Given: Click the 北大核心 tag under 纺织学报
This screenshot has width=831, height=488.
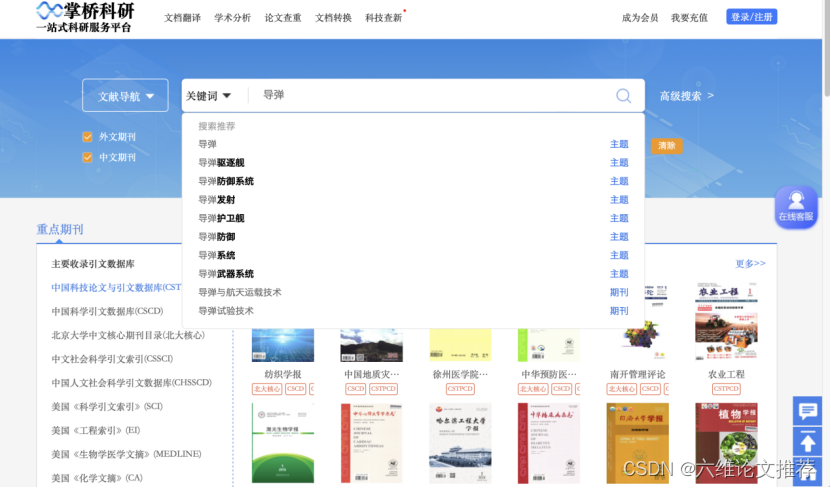Looking at the screenshot, I should point(267,389).
